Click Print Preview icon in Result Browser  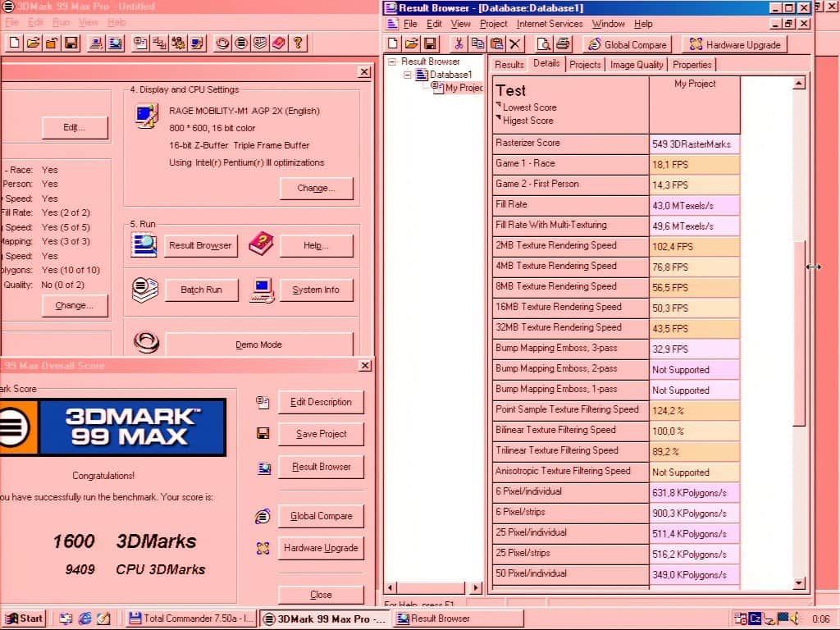[544, 44]
